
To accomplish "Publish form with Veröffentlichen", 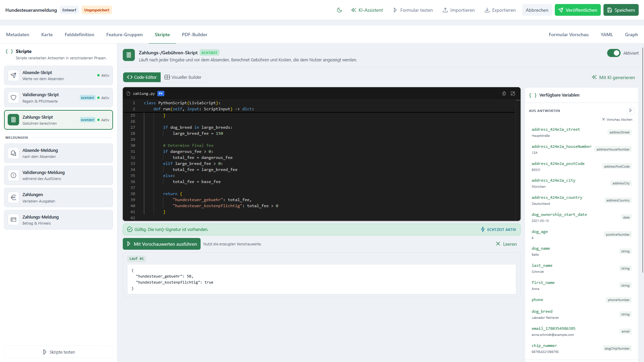I will [x=578, y=10].
